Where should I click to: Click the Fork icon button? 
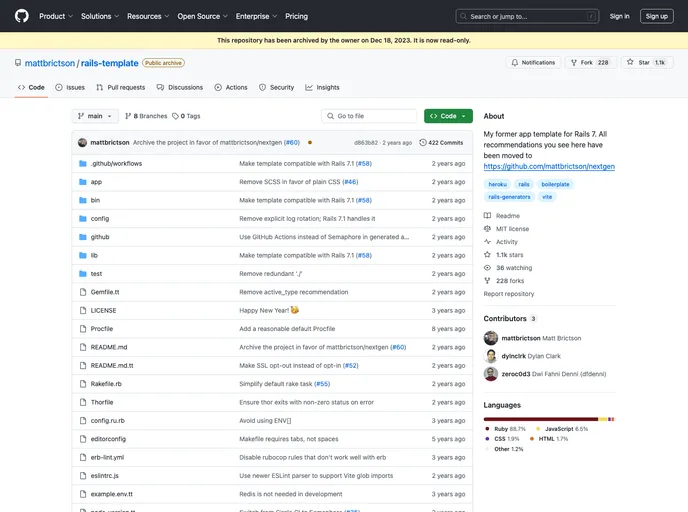574,63
